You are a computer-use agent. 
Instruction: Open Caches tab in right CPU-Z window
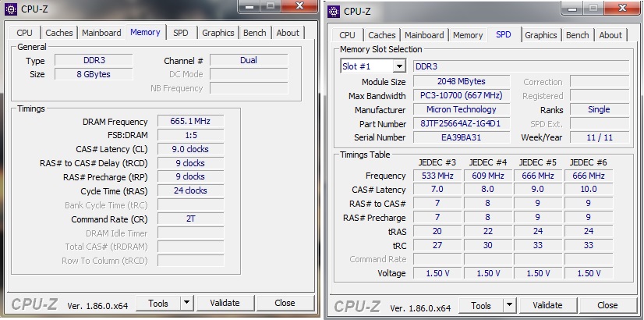tap(382, 35)
